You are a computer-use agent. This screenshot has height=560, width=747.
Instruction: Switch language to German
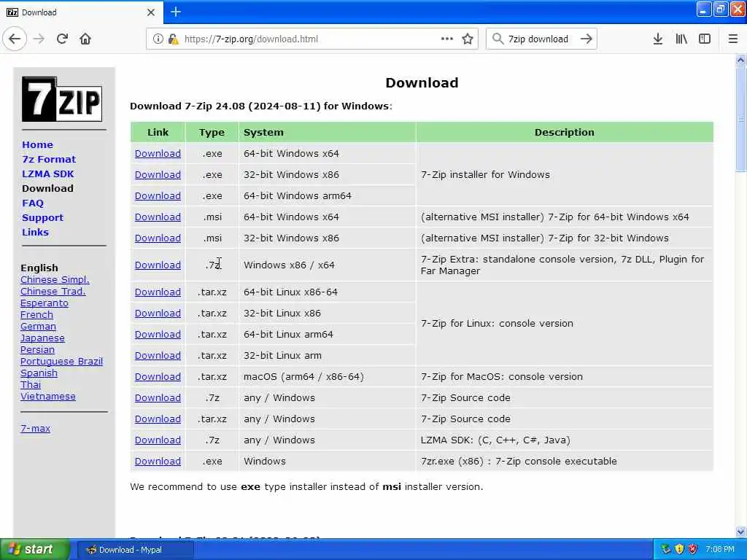[38, 326]
